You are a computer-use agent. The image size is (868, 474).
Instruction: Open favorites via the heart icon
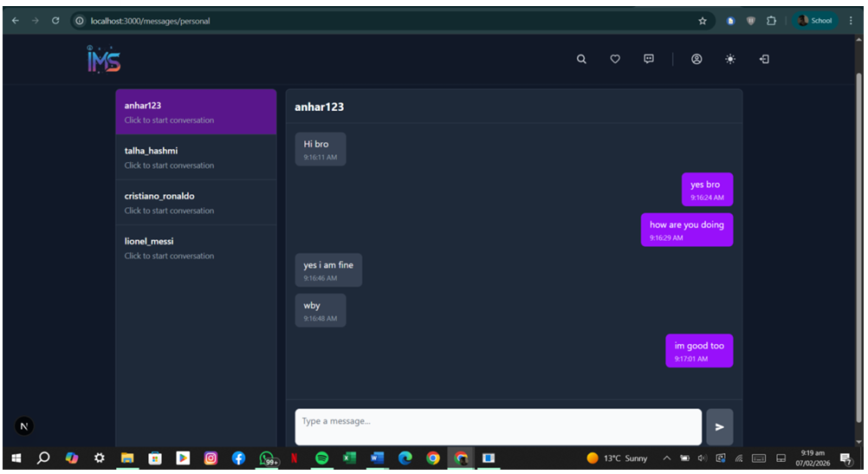pos(615,59)
